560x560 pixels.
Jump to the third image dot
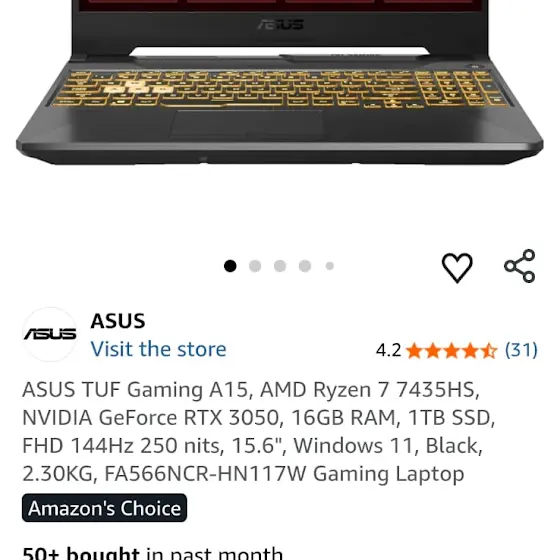point(280,266)
